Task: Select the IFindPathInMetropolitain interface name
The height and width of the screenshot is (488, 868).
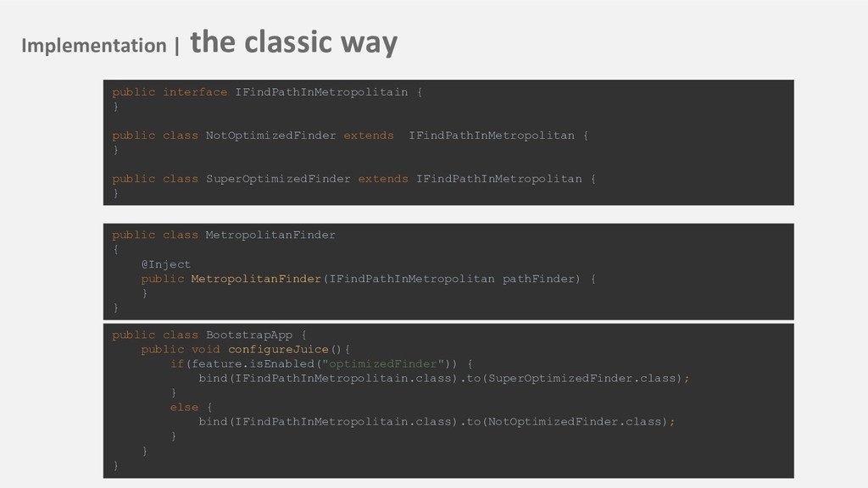Action: tap(321, 91)
